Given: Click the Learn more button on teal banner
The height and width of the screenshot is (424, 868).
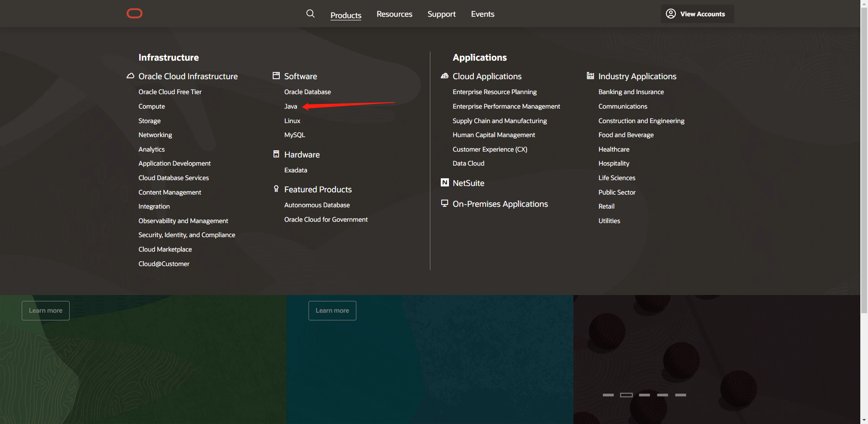Looking at the screenshot, I should pos(332,310).
